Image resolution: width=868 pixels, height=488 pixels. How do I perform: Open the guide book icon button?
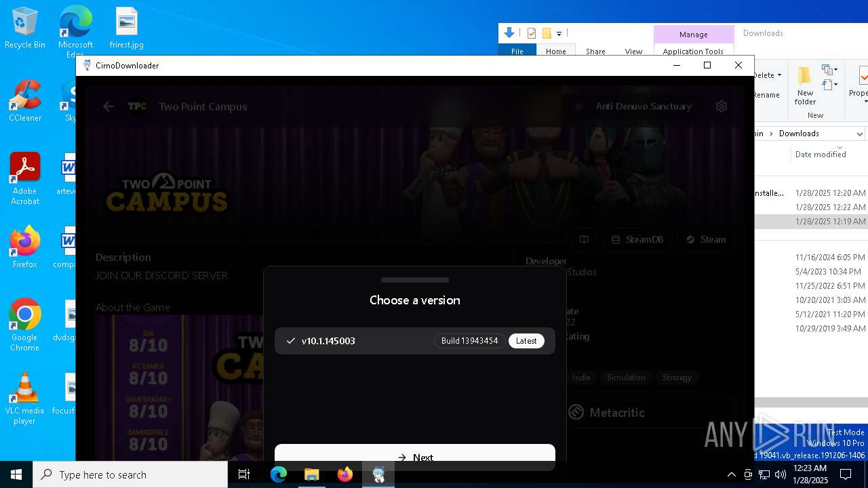click(x=584, y=239)
